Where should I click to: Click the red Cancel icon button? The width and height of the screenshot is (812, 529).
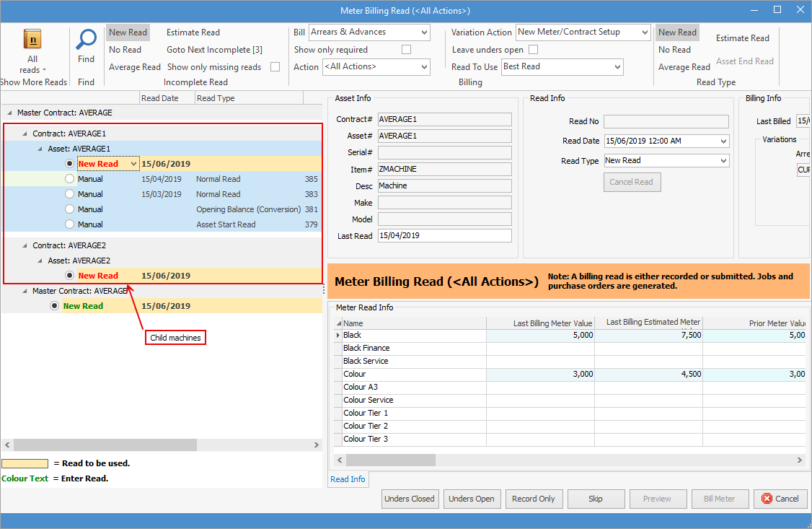pos(780,499)
